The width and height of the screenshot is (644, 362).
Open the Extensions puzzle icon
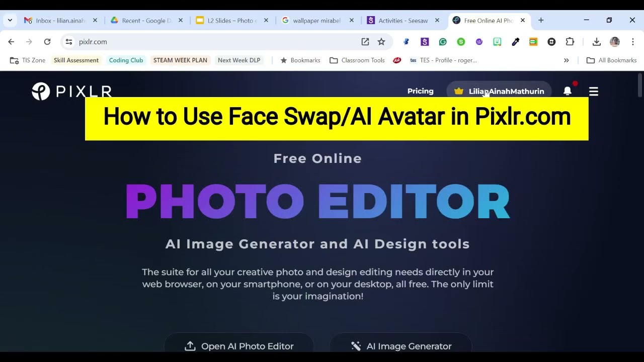570,42
